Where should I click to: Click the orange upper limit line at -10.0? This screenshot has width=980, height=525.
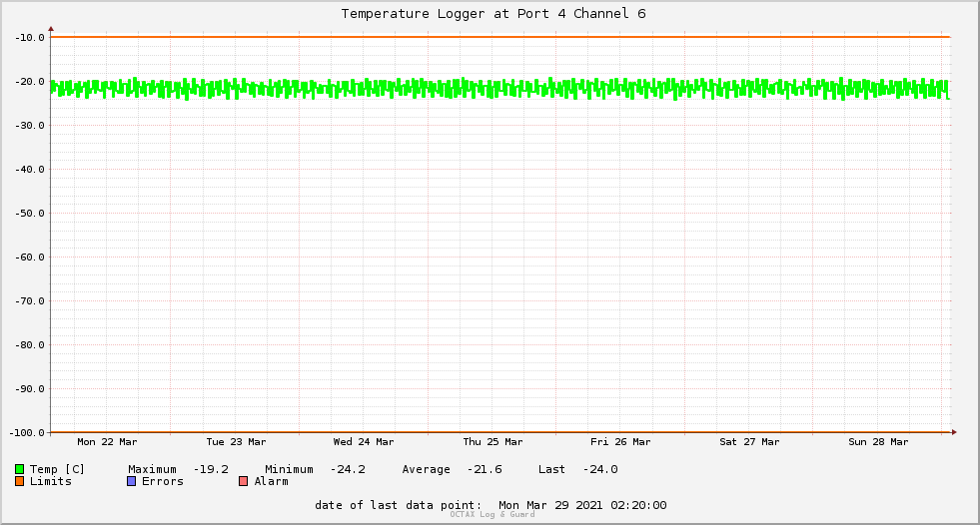(x=500, y=37)
